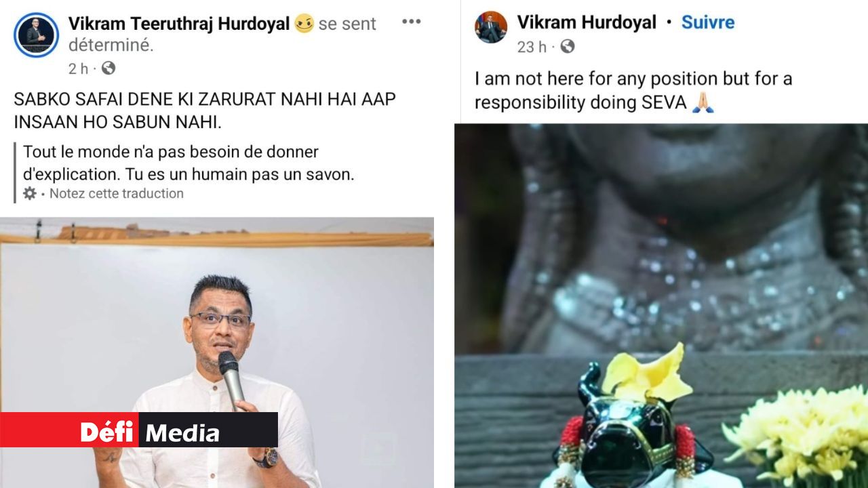This screenshot has width=868, height=488.
Task: Click the right post's round profile picture
Action: tap(491, 28)
